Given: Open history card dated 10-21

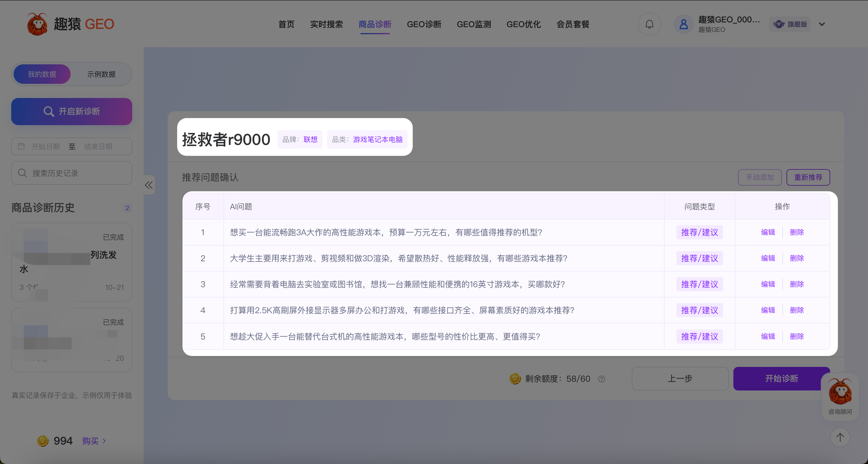Looking at the screenshot, I should (x=72, y=262).
